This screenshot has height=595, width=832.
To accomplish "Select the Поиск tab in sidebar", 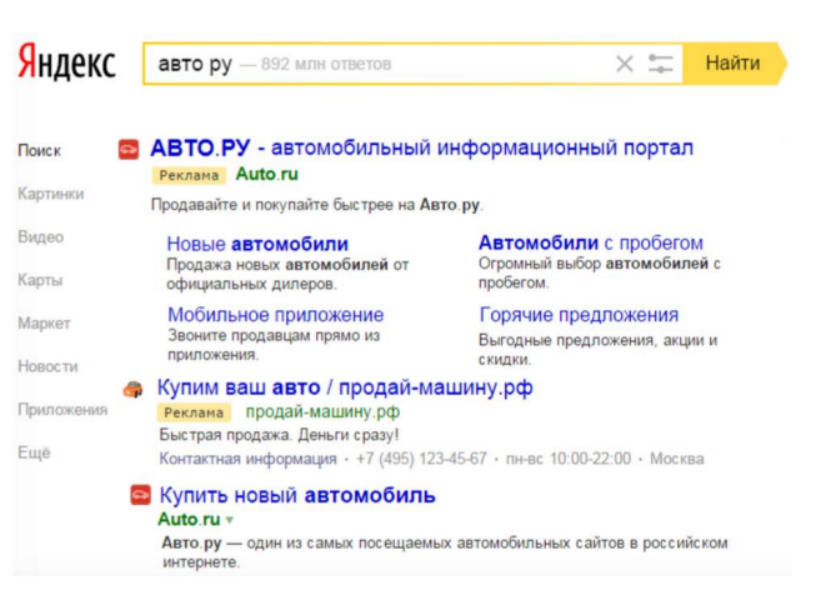I will click(39, 151).
